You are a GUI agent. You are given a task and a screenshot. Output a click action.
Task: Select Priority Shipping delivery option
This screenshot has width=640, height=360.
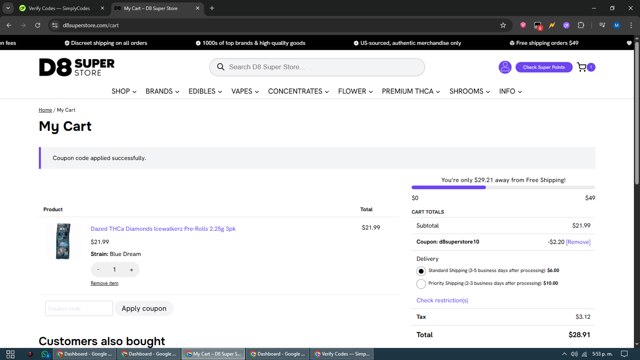[421, 284]
